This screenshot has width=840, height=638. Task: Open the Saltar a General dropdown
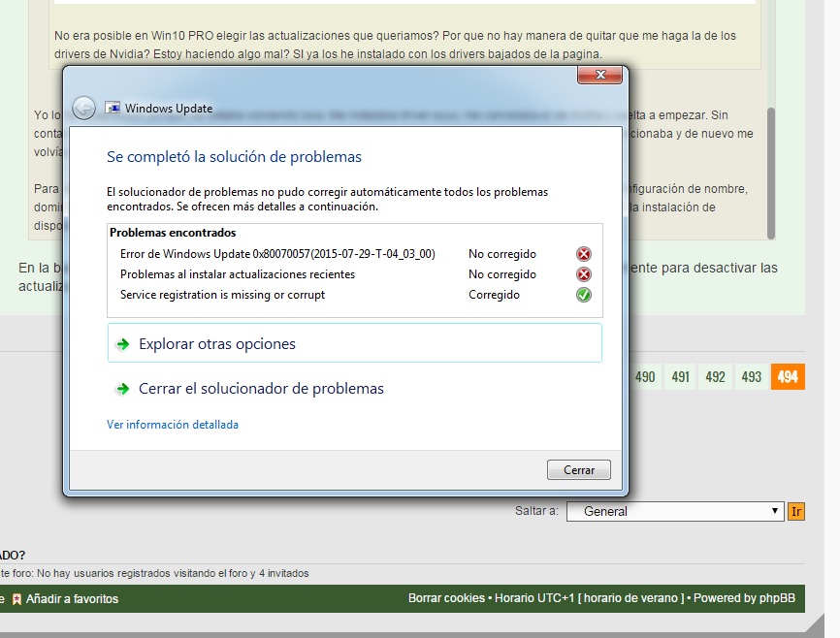675,511
